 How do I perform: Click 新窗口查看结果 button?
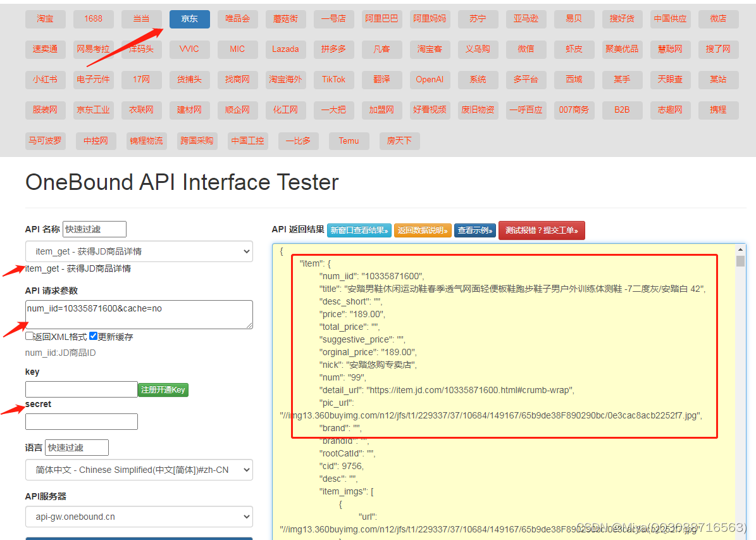click(x=359, y=230)
